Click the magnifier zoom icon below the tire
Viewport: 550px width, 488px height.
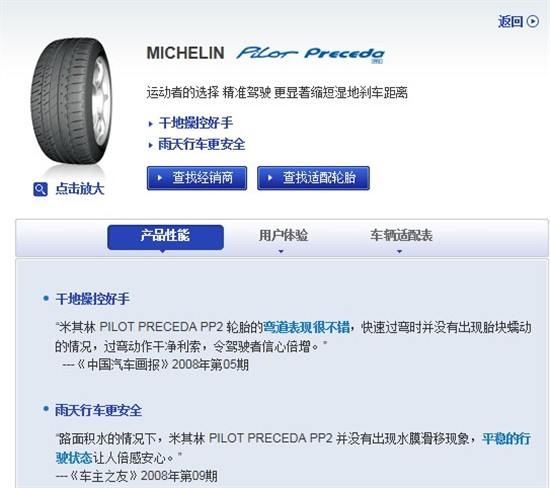[x=40, y=189]
